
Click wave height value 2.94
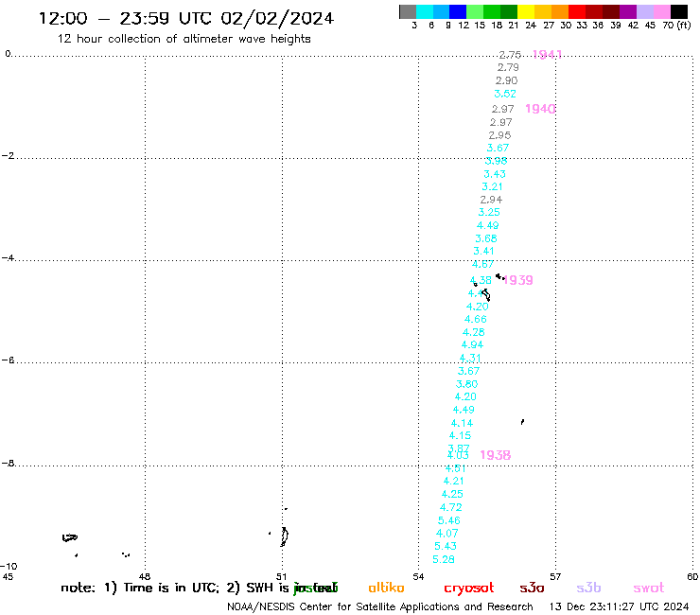(491, 200)
